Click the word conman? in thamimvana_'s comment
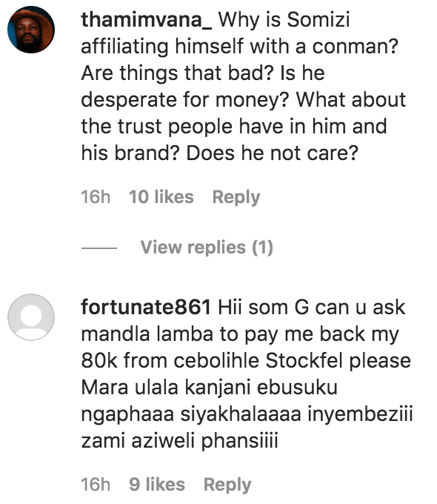Viewport: 437px width, 504px height. tap(355, 47)
